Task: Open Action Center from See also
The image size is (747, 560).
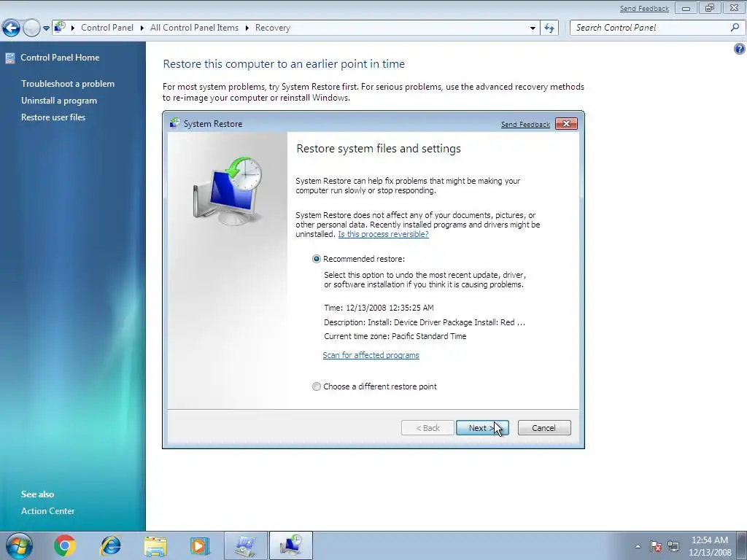Action: point(47,511)
